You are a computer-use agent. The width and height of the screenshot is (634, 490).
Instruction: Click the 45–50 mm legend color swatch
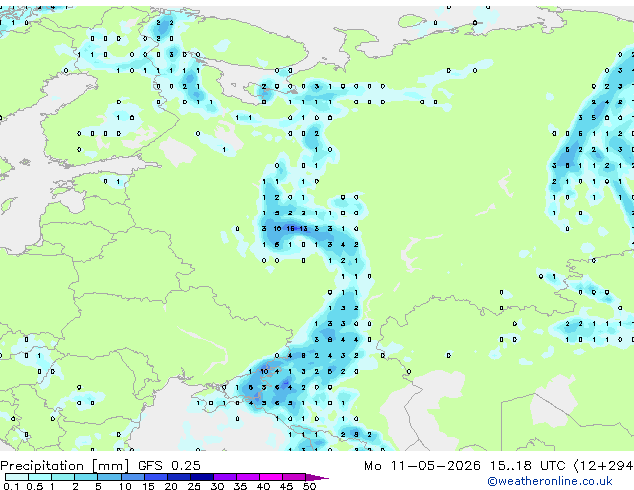click(x=294, y=477)
